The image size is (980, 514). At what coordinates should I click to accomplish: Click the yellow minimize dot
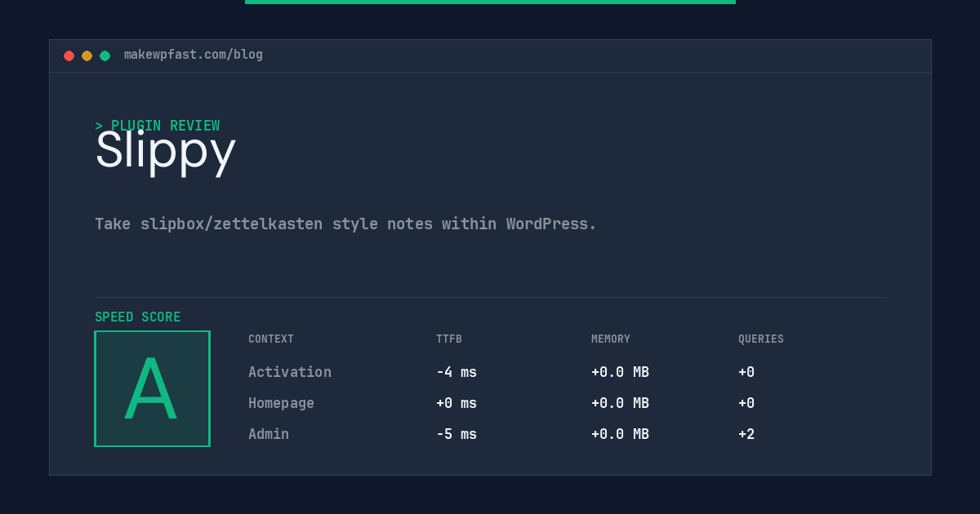87,55
